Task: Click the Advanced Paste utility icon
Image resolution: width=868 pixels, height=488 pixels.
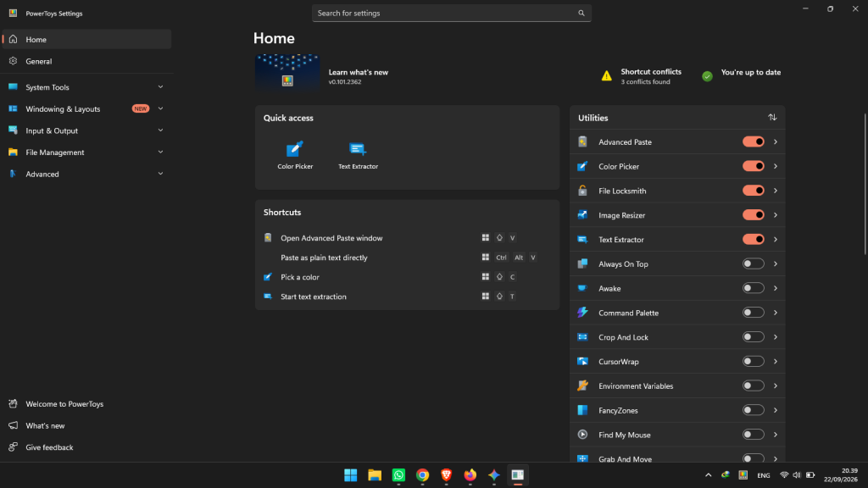Action: (x=582, y=141)
